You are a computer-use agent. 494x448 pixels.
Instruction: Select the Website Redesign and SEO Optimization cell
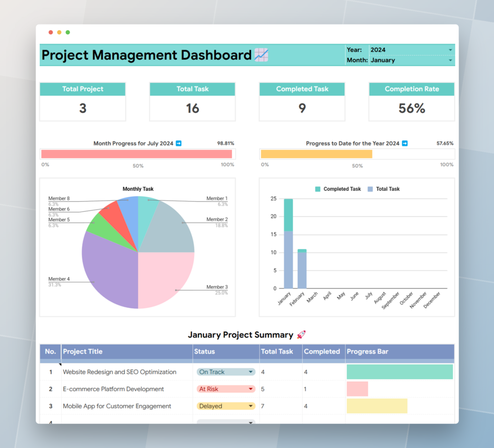coord(127,372)
